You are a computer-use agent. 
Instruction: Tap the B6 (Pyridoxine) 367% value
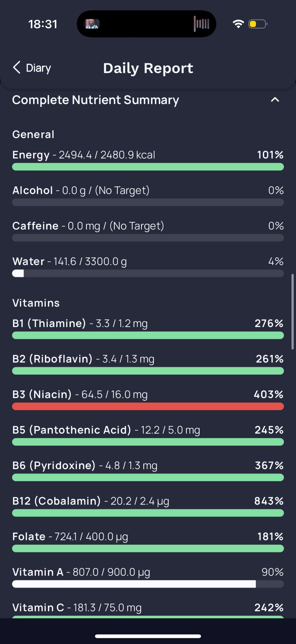269,465
